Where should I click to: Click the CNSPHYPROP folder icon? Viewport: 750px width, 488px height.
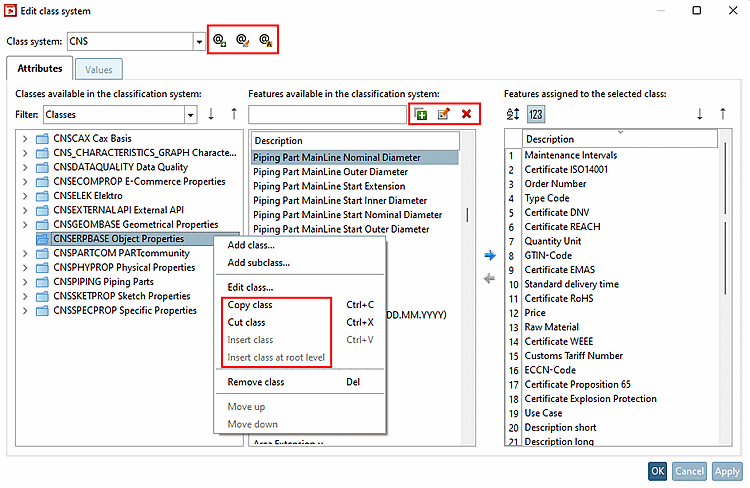click(x=43, y=268)
